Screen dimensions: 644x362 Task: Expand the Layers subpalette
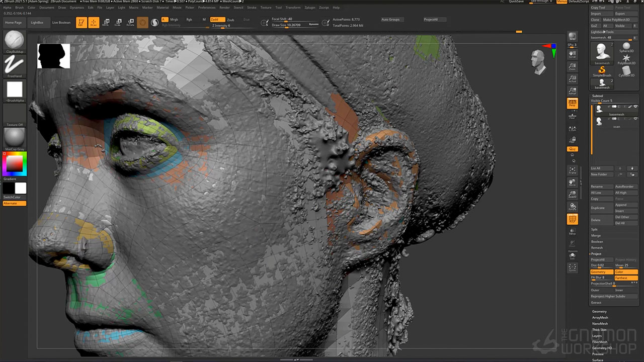pos(597,336)
